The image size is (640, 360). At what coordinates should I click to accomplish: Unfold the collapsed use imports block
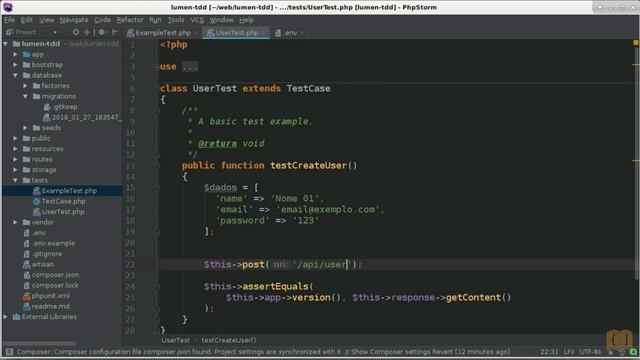190,67
